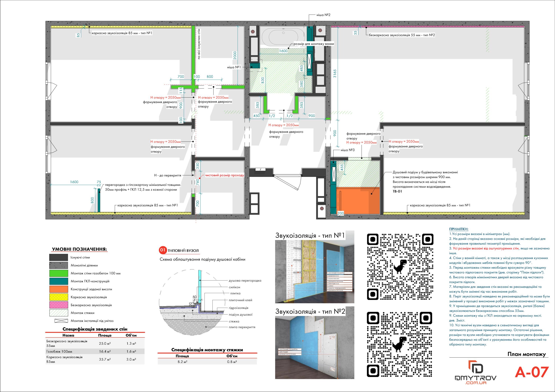
Task: Click the A-07 sheet number
Action: 531,372
